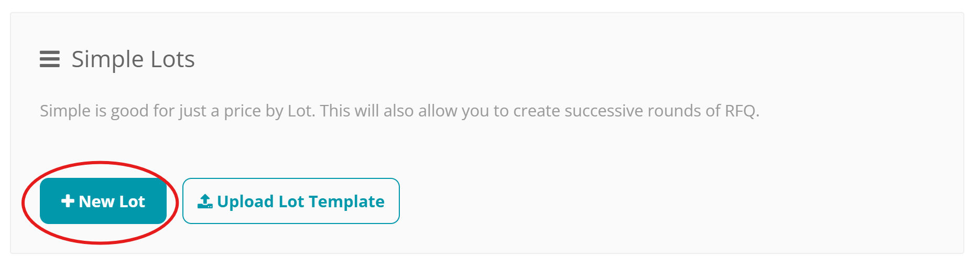Image resolution: width=980 pixels, height=266 pixels.
Task: Click the word 'Simple' in the panel title
Action: (107, 60)
